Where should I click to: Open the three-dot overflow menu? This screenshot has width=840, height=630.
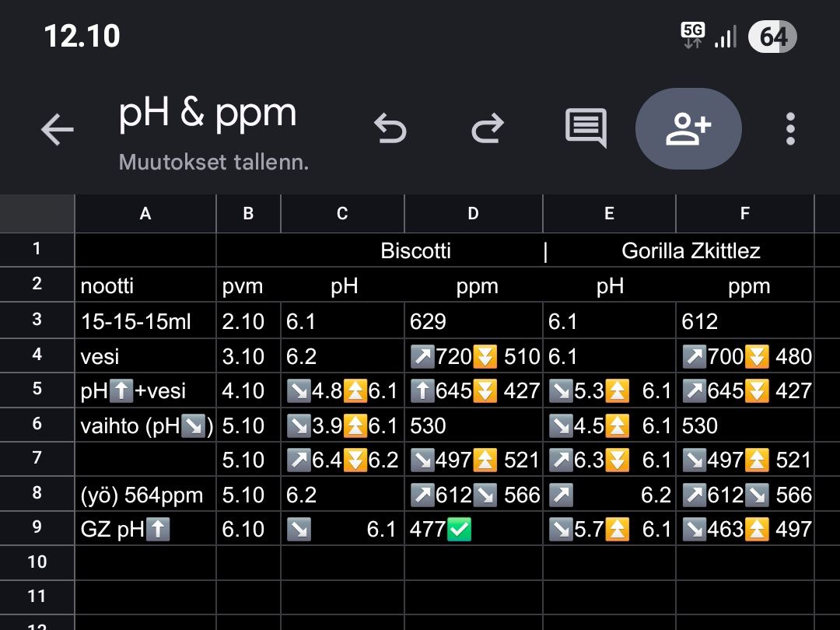790,129
